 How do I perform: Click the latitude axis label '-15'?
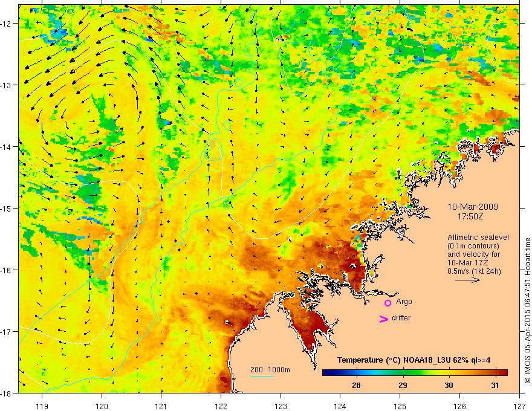click(x=7, y=208)
